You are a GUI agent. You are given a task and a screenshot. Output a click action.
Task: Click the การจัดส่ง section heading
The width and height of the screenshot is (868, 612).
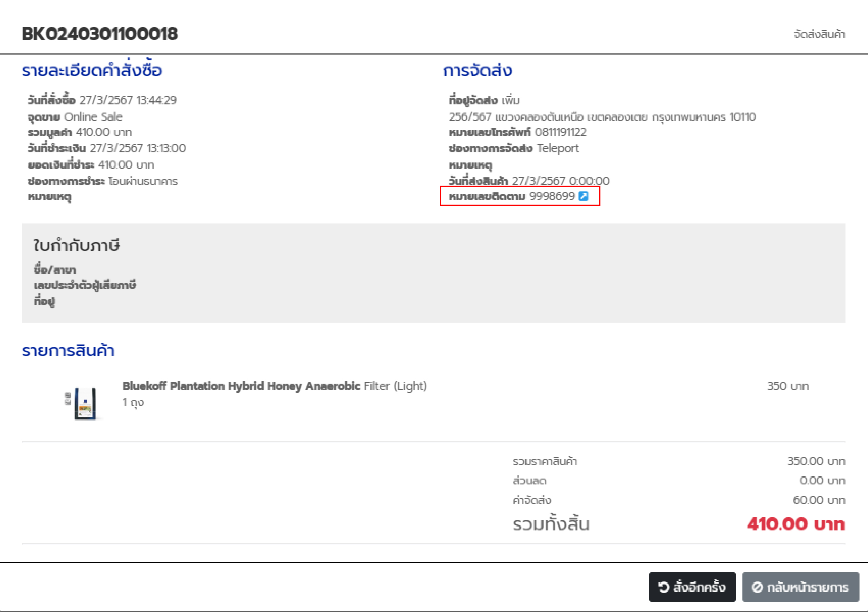[477, 70]
